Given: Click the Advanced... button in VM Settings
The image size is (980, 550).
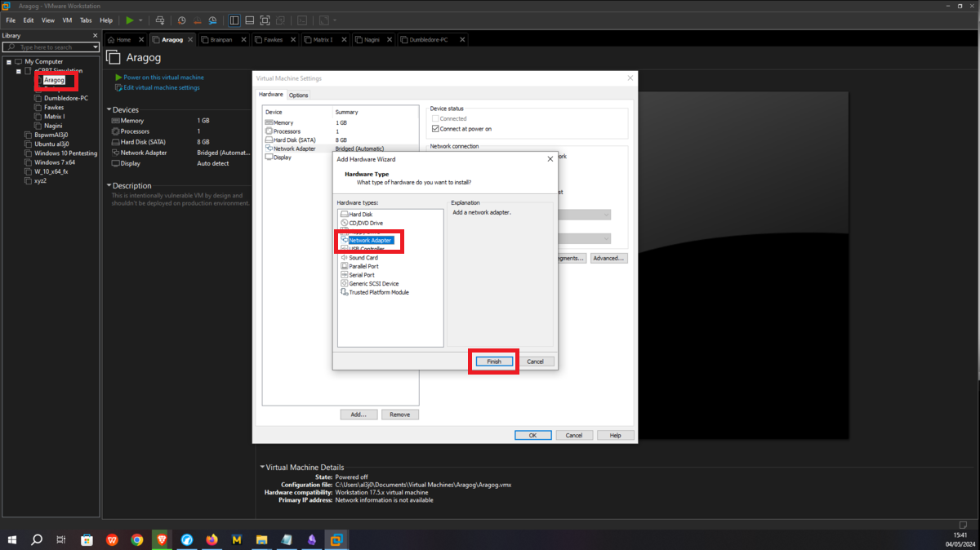Looking at the screenshot, I should (608, 258).
